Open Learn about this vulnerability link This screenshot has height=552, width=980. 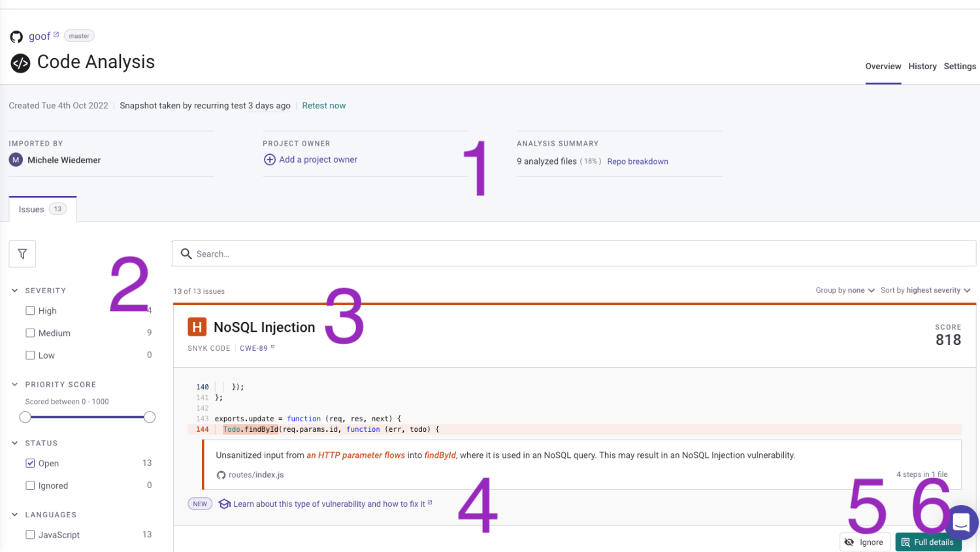(333, 504)
